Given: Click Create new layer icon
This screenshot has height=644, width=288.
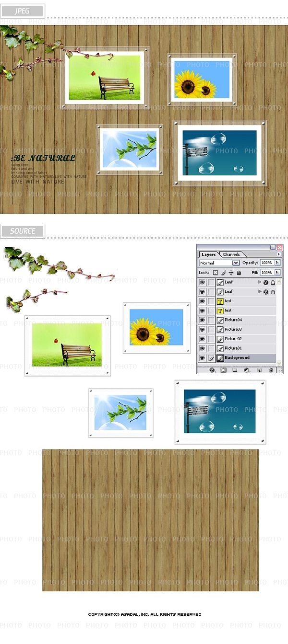Looking at the screenshot, I should (x=259, y=370).
